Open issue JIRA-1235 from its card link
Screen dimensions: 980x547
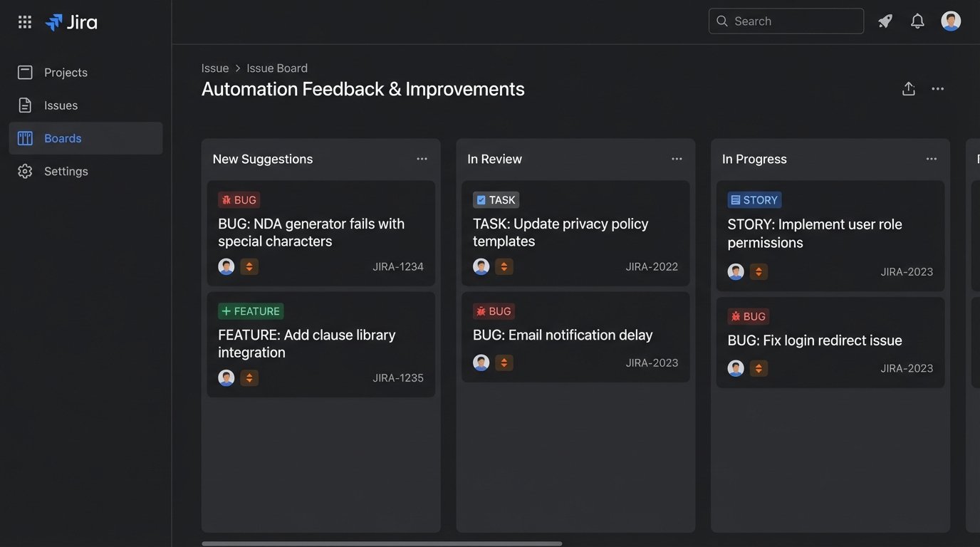398,377
